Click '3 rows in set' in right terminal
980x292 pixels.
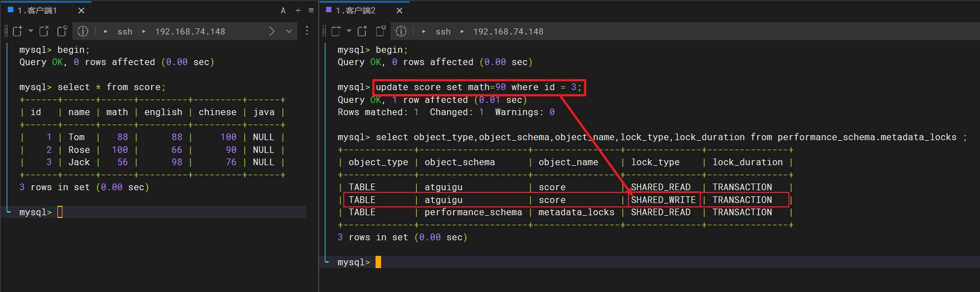click(373, 237)
